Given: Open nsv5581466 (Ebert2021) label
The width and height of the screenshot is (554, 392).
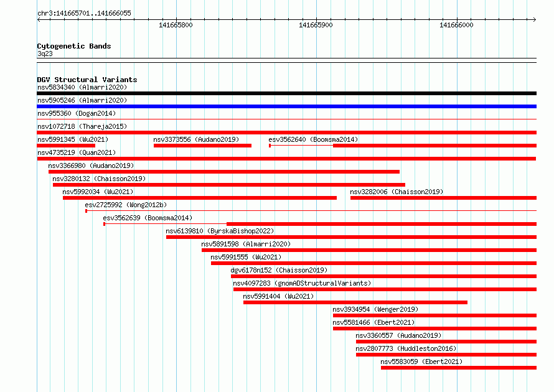Looking at the screenshot, I should tap(373, 322).
